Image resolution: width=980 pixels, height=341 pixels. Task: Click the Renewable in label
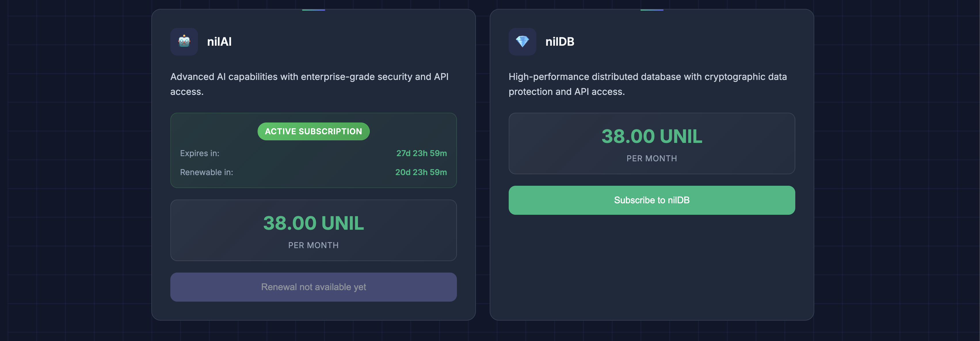pos(206,172)
